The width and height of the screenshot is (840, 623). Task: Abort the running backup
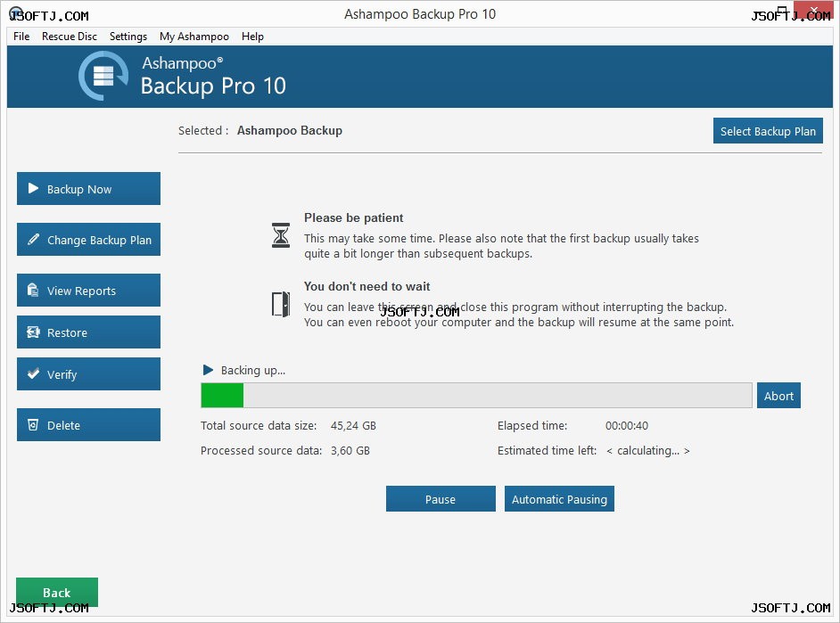click(778, 396)
